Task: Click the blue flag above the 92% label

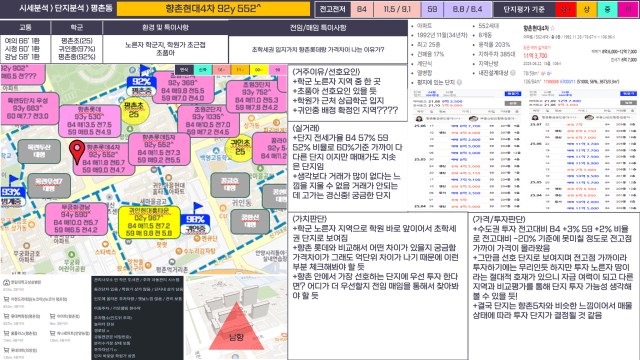Action: 144,70
